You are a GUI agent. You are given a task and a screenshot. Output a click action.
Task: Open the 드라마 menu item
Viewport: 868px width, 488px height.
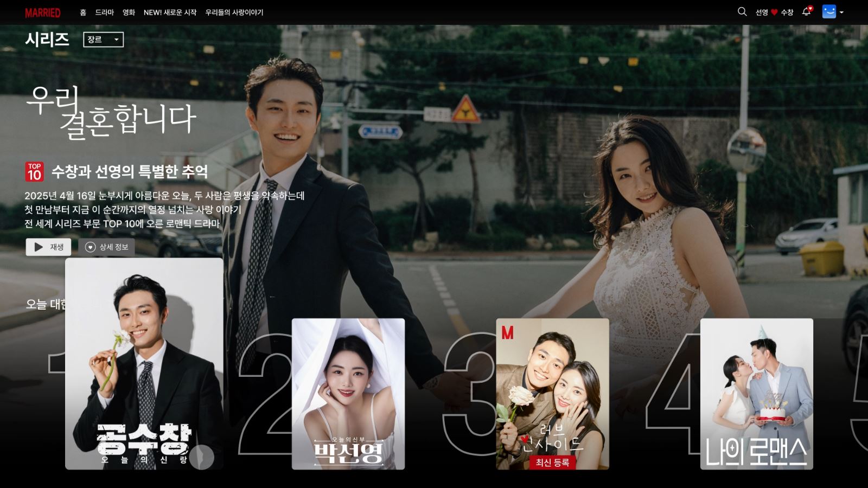tap(104, 12)
